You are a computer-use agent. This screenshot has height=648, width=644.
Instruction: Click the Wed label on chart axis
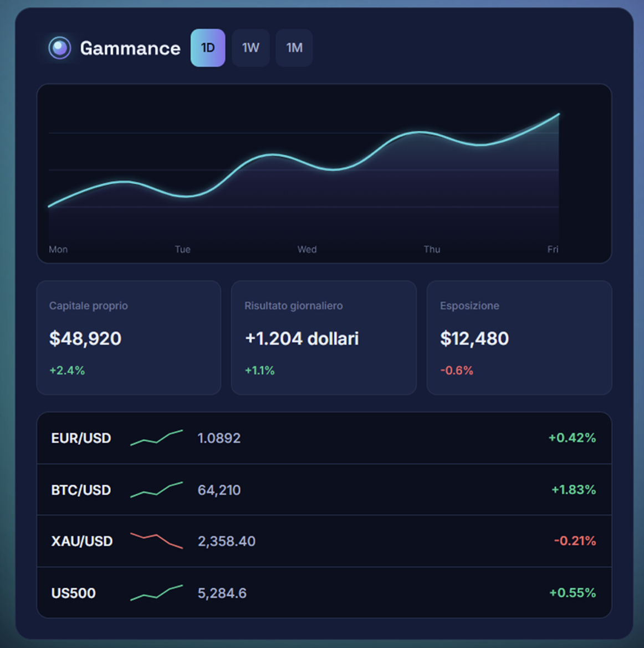pyautogui.click(x=307, y=249)
